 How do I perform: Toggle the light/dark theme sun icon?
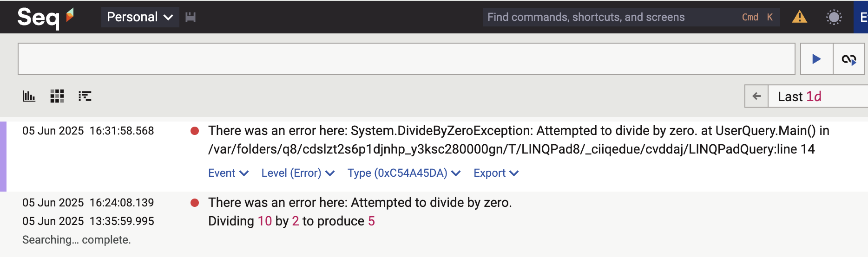click(x=834, y=17)
